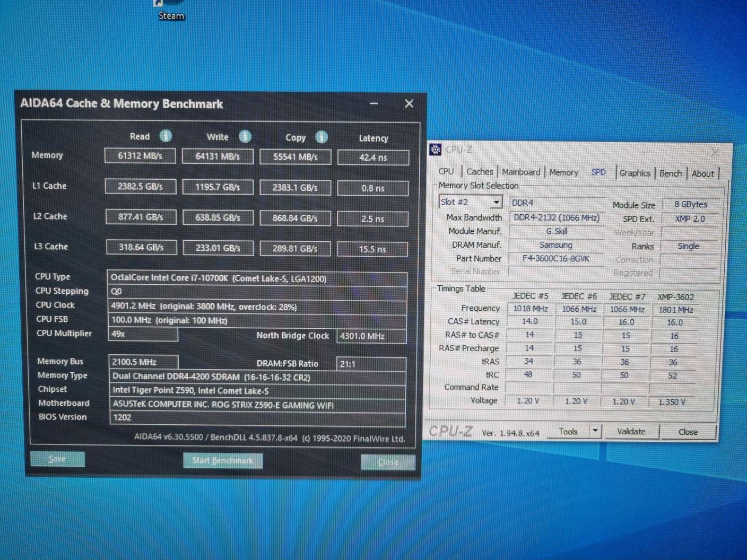The image size is (747, 560).
Task: Click the Chipset Intel Tiger Point Z590 field
Action: point(257,391)
